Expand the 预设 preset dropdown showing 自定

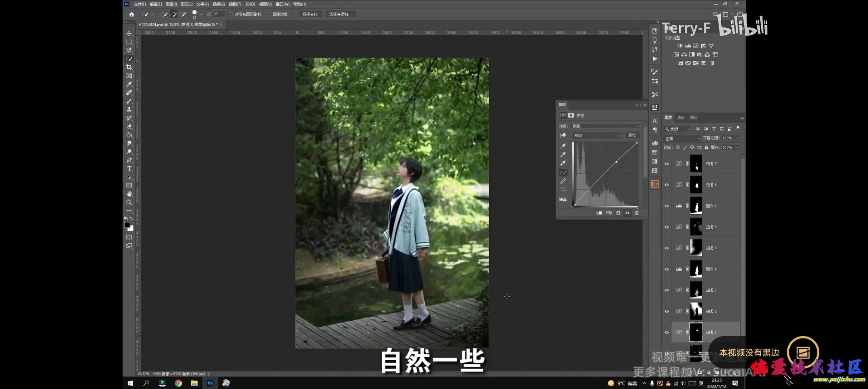pos(605,126)
